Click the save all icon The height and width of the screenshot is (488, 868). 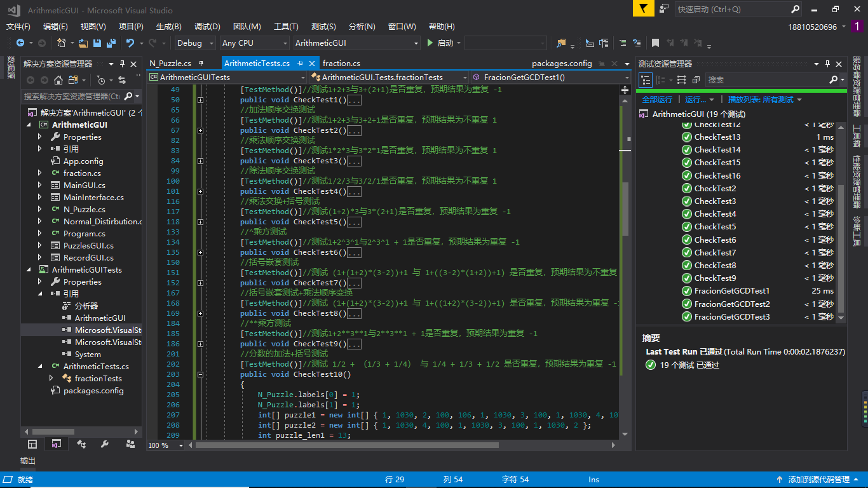click(111, 43)
